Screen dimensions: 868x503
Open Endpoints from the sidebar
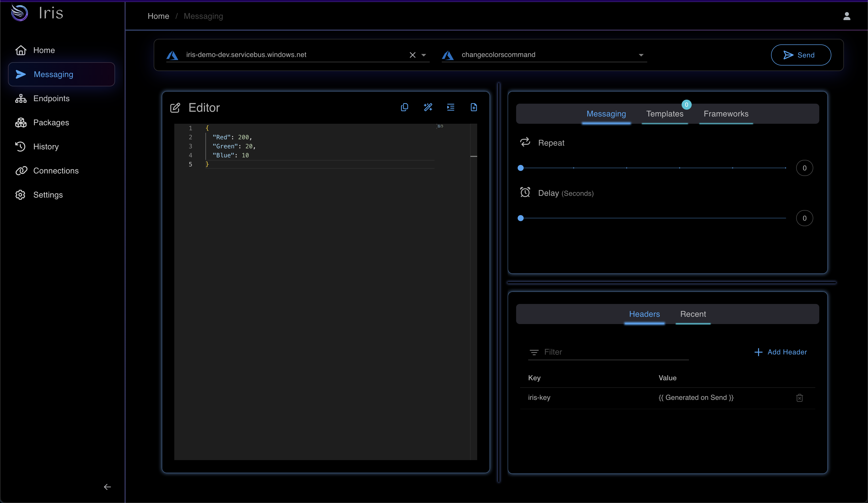coord(51,98)
